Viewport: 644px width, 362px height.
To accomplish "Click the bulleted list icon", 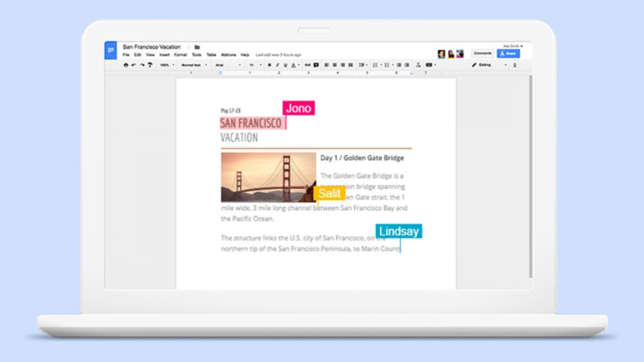I will [x=389, y=65].
